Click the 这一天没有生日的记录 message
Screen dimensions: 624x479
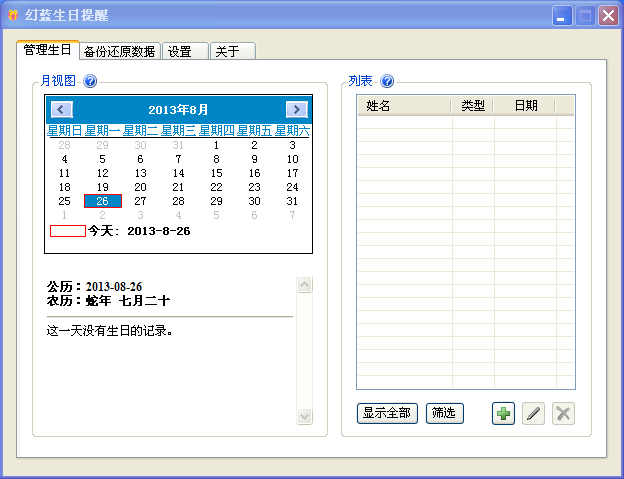pyautogui.click(x=110, y=331)
